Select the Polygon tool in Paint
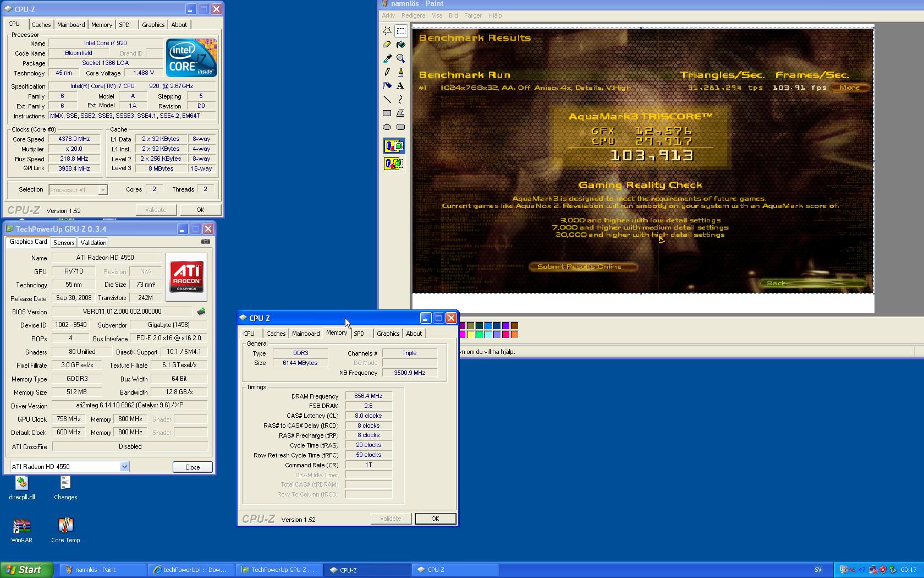924x578 pixels. [401, 113]
